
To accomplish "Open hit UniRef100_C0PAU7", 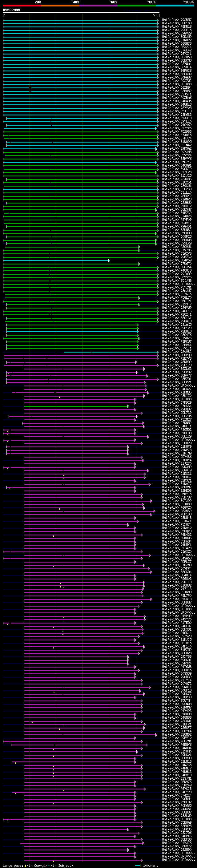I will tap(177, 78).
